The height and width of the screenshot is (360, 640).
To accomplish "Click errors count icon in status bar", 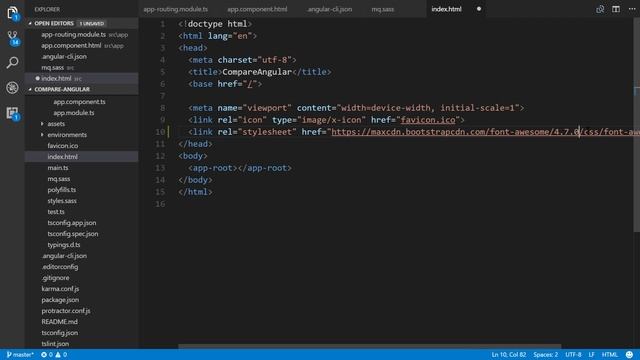I will click(44, 355).
